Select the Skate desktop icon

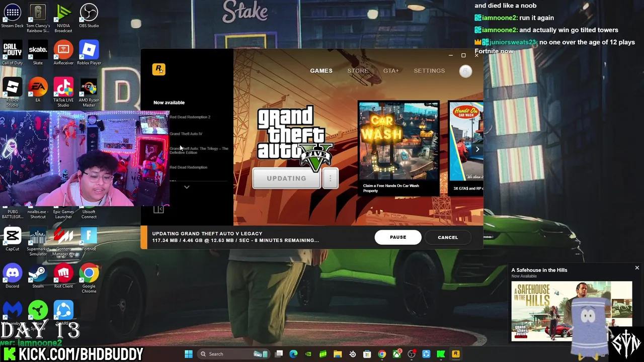click(38, 53)
